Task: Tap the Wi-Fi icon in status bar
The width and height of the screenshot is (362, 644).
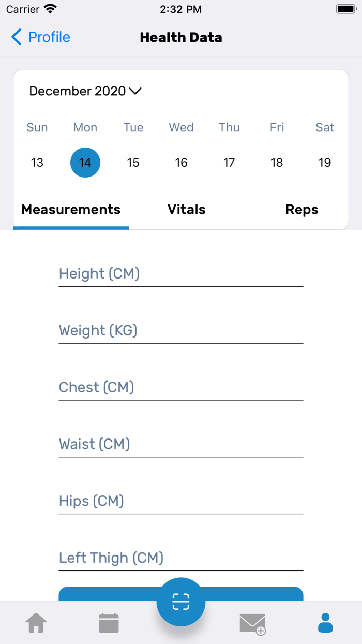Action: pos(49,8)
